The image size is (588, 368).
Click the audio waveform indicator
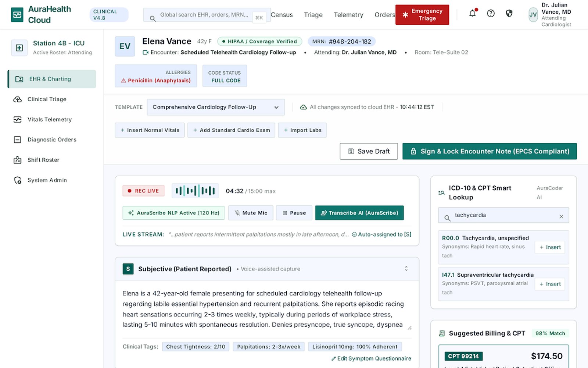195,191
